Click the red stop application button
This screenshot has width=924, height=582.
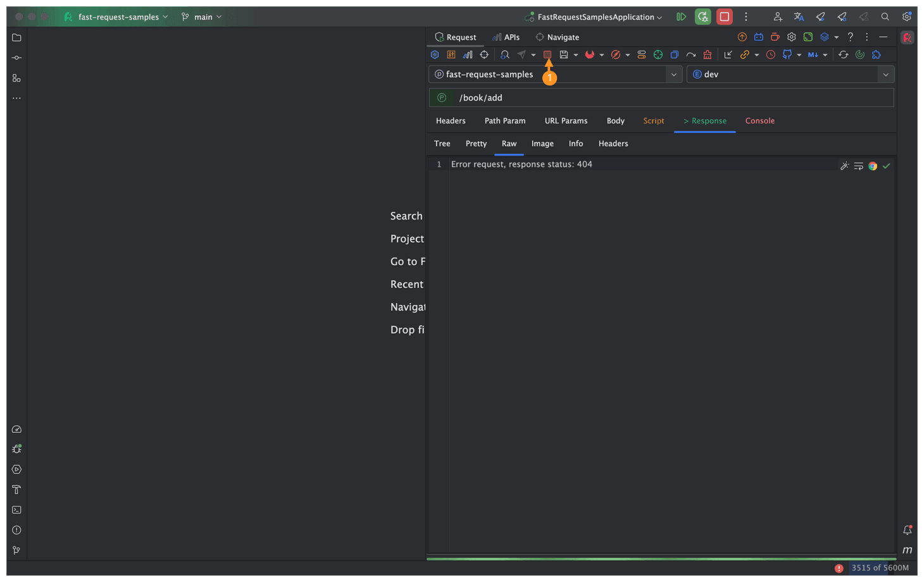724,17
